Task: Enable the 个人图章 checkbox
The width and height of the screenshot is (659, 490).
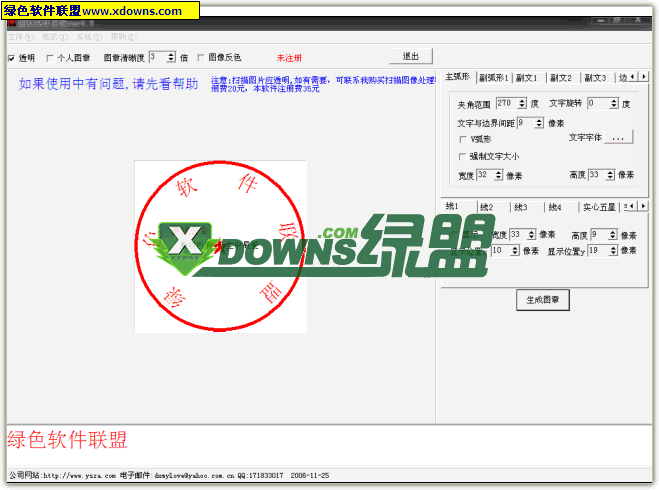Action: (x=50, y=58)
